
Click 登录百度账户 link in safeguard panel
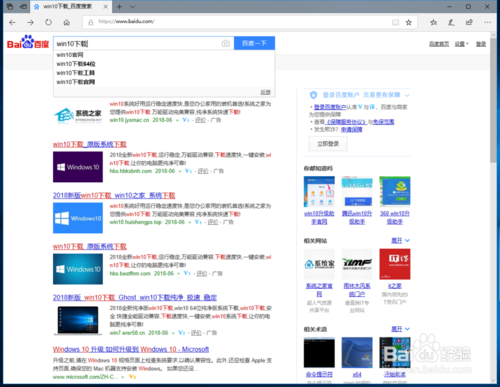(x=330, y=107)
